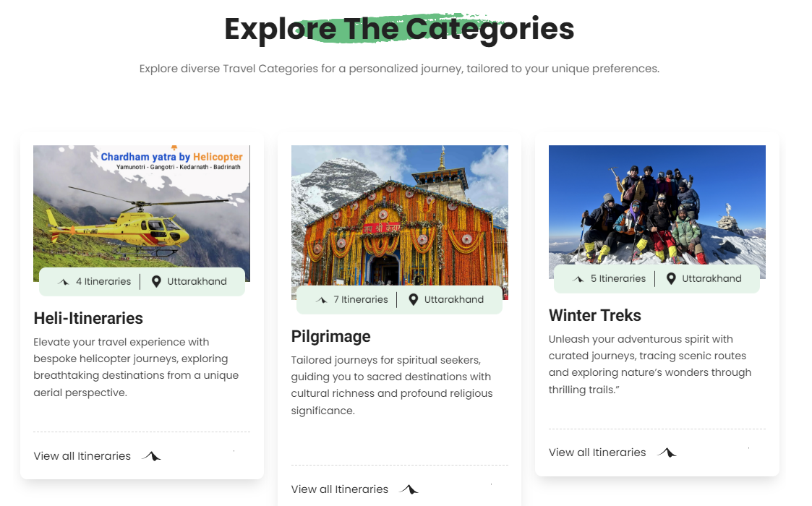Select the Pilgrimage category heading
The width and height of the screenshot is (812, 506).
tap(330, 336)
